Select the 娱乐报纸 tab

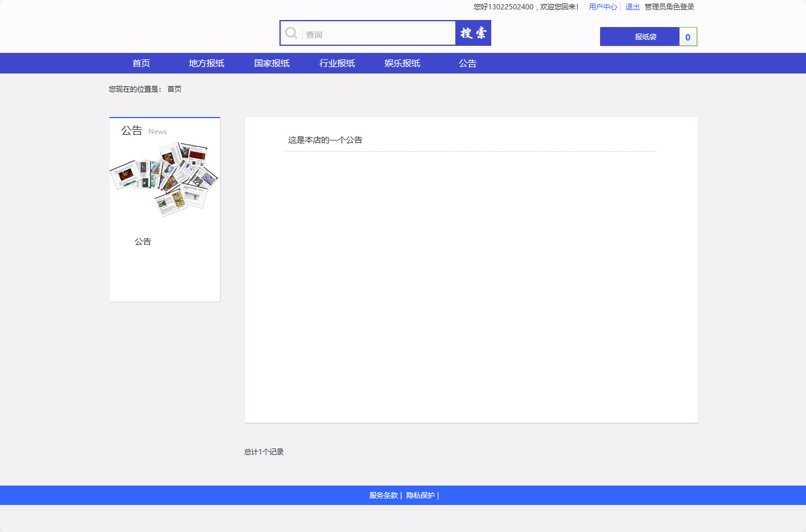coord(401,63)
